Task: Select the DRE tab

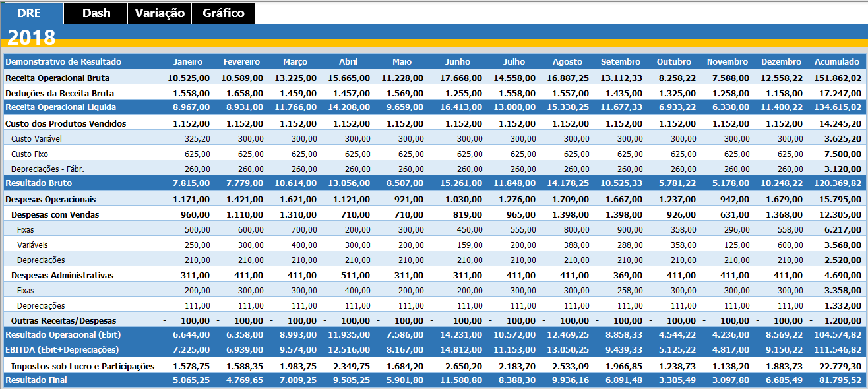Action: click(x=30, y=13)
